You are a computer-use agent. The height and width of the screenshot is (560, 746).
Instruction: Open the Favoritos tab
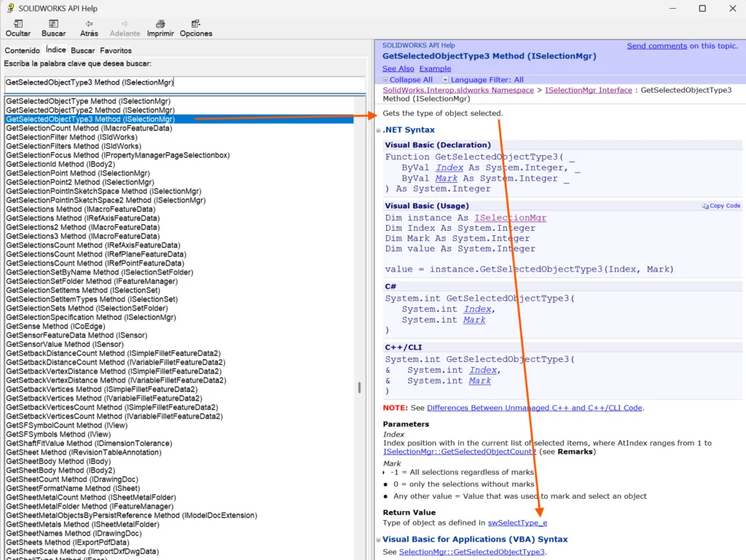click(x=116, y=50)
